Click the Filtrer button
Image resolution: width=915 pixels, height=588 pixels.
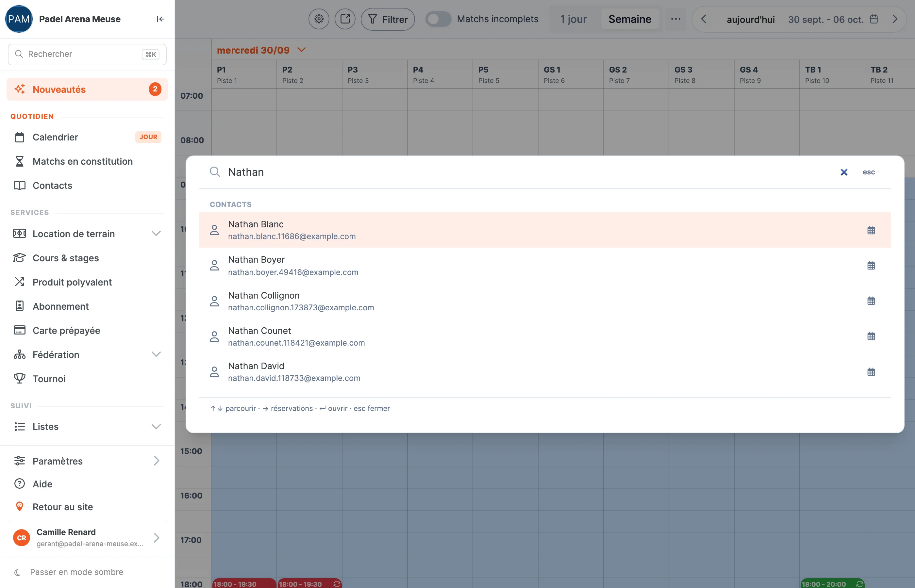click(388, 19)
